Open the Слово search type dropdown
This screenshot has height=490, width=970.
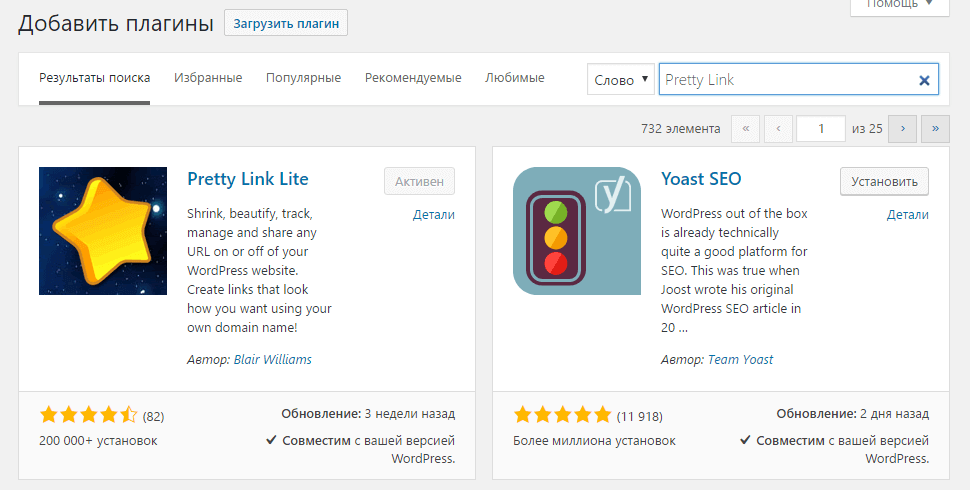point(620,80)
